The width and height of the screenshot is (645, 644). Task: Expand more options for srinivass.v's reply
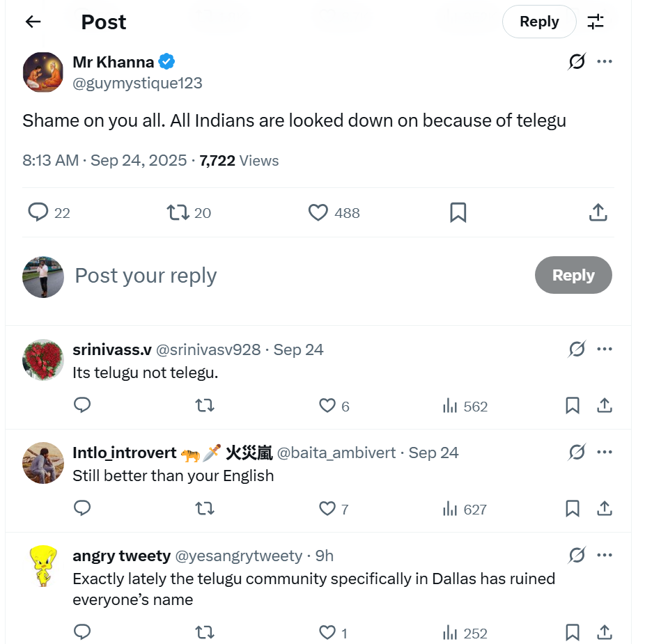click(x=605, y=349)
